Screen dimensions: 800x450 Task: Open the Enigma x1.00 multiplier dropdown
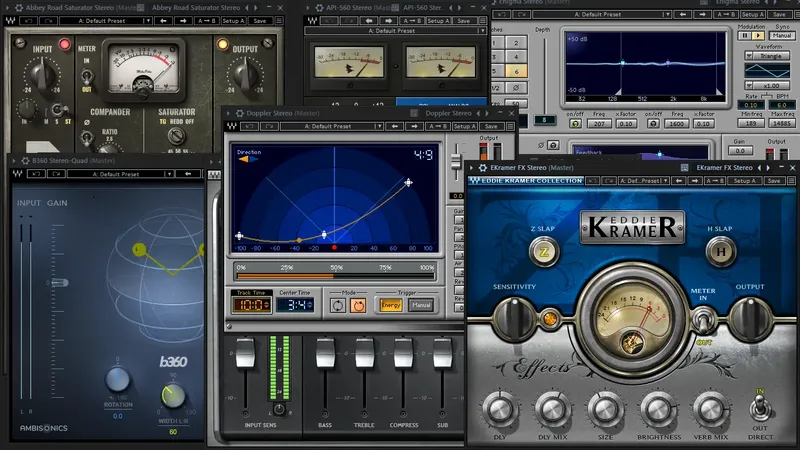767,86
